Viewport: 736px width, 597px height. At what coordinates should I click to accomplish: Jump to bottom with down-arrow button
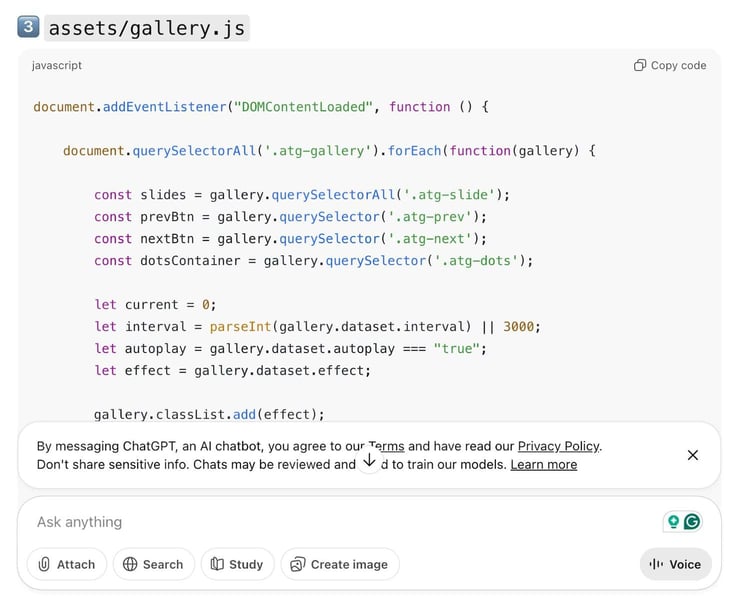coord(369,460)
